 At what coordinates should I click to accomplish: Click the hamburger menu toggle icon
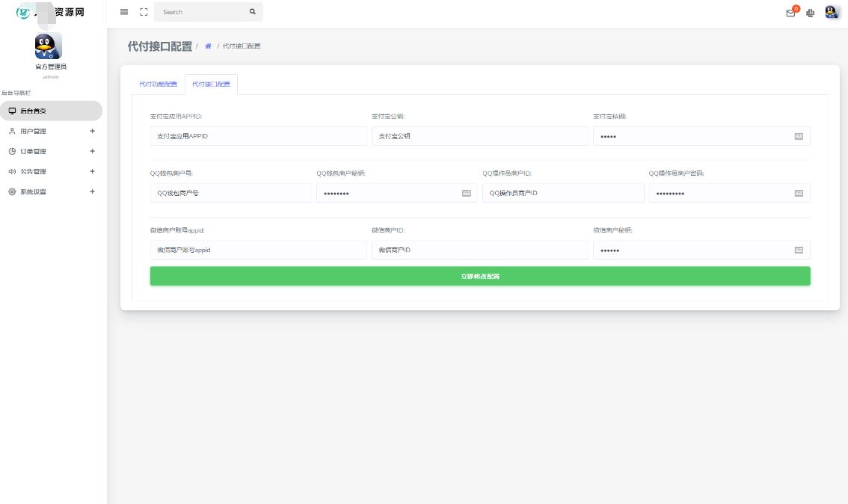(x=124, y=12)
